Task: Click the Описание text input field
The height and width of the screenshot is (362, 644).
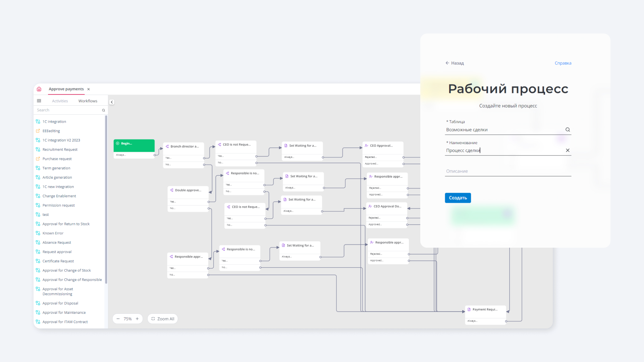Action: [508, 171]
